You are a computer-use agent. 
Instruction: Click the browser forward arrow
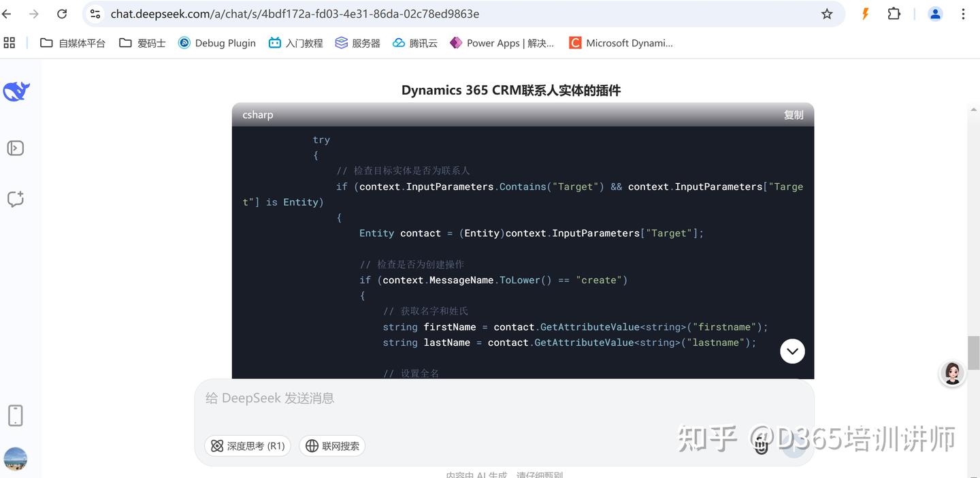pos(33,14)
